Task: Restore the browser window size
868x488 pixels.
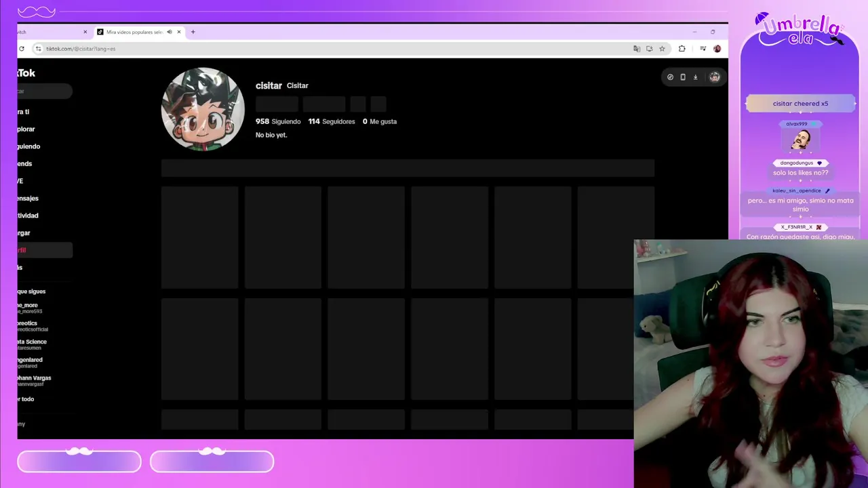Action: coord(713,32)
